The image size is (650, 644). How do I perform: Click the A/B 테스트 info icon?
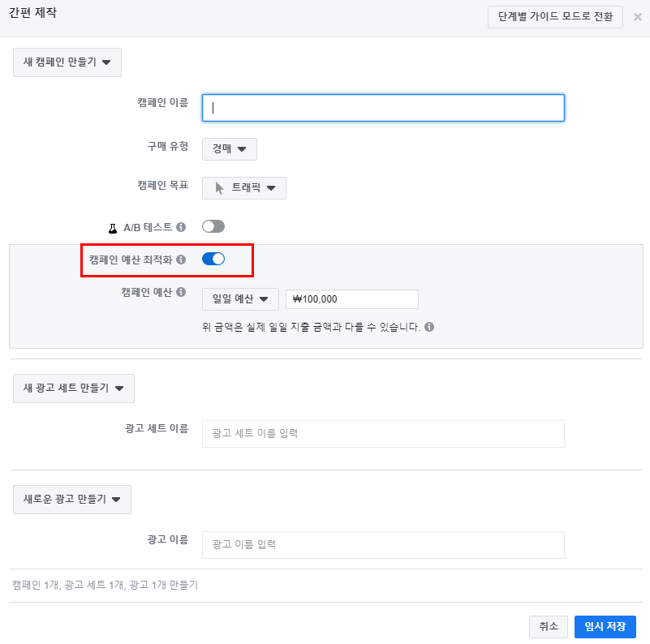tap(181, 227)
